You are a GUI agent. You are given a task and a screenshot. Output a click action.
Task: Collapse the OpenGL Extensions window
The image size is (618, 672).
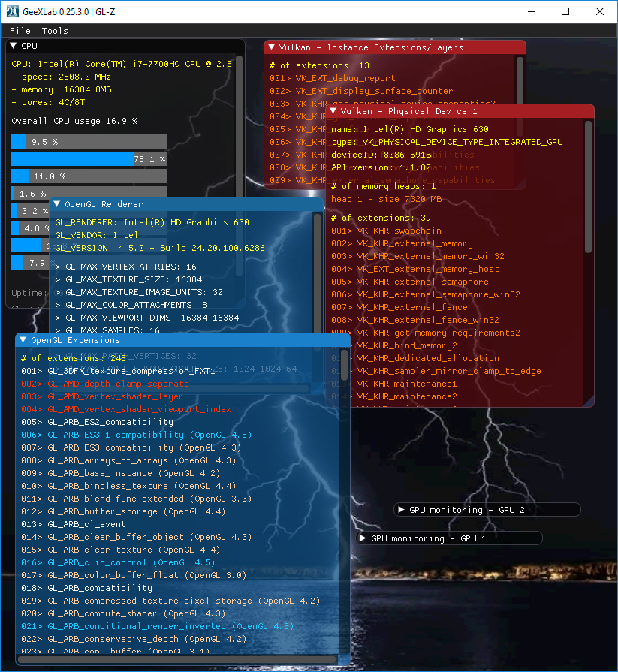coord(23,340)
